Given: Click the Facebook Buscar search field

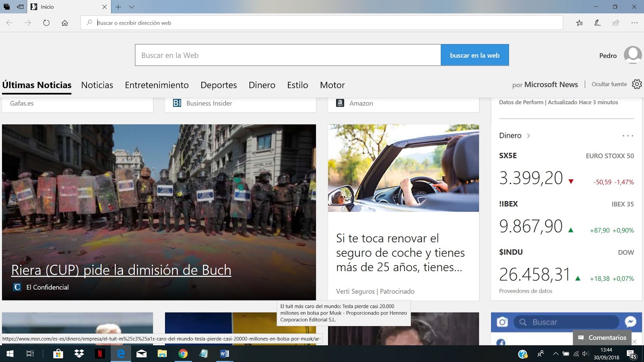Looking at the screenshot, I should point(566,322).
